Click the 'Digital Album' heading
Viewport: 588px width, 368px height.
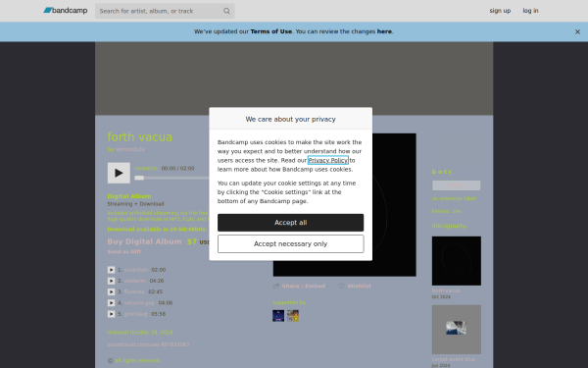coord(129,196)
